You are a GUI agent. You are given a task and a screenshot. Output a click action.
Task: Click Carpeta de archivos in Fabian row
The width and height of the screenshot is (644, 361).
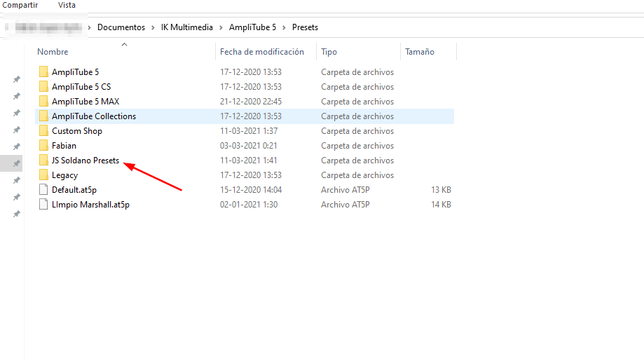357,146
